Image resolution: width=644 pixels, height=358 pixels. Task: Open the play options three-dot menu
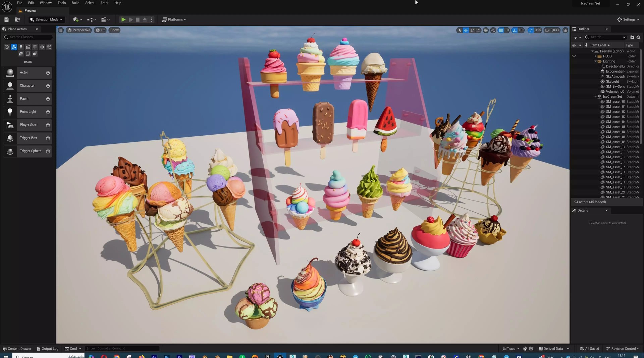click(152, 19)
